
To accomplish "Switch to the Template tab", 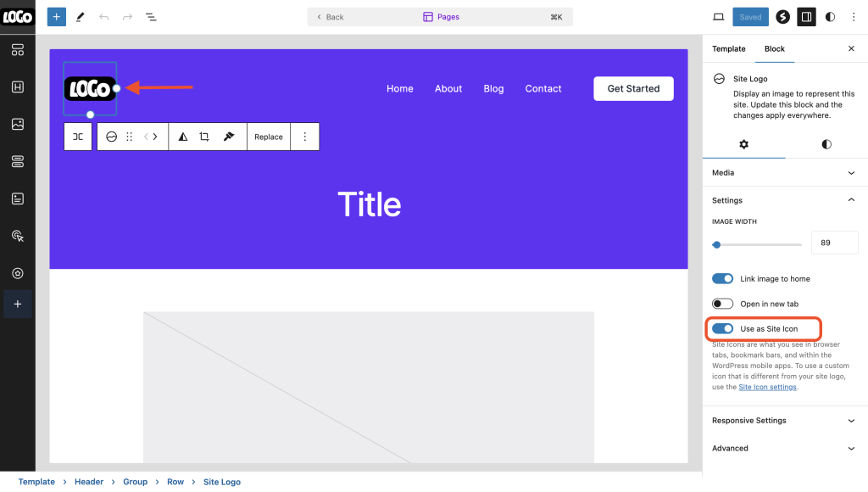I will 728,48.
